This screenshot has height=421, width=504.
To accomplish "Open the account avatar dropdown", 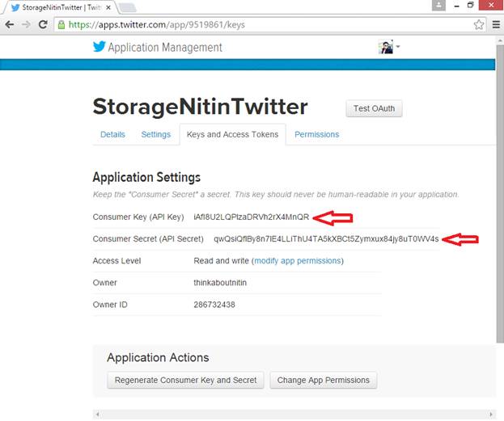I will [389, 47].
